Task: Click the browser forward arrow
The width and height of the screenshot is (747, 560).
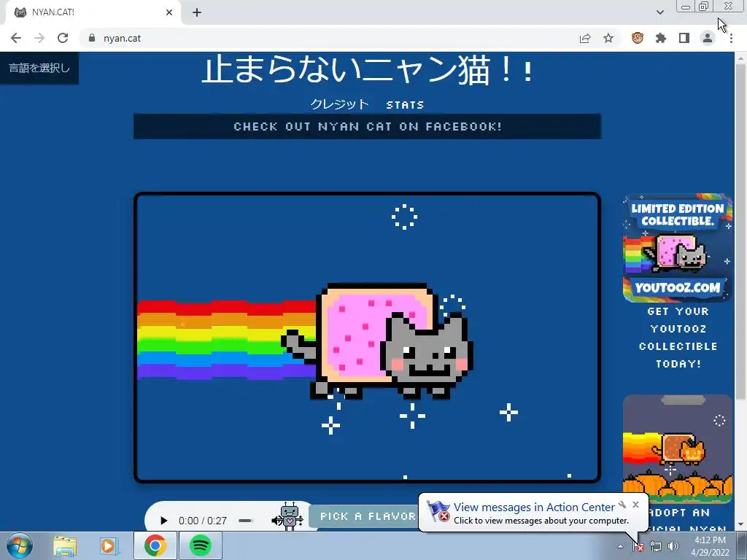Action: click(39, 38)
